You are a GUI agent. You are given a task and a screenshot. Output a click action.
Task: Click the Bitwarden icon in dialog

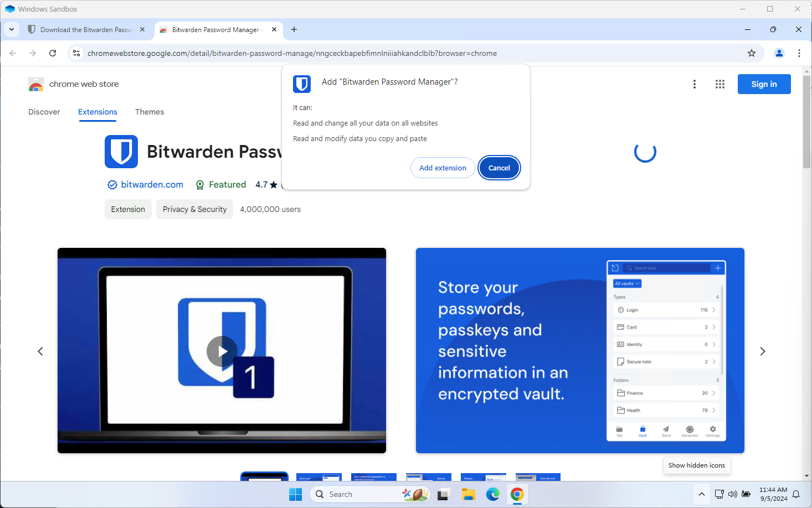[x=302, y=84]
